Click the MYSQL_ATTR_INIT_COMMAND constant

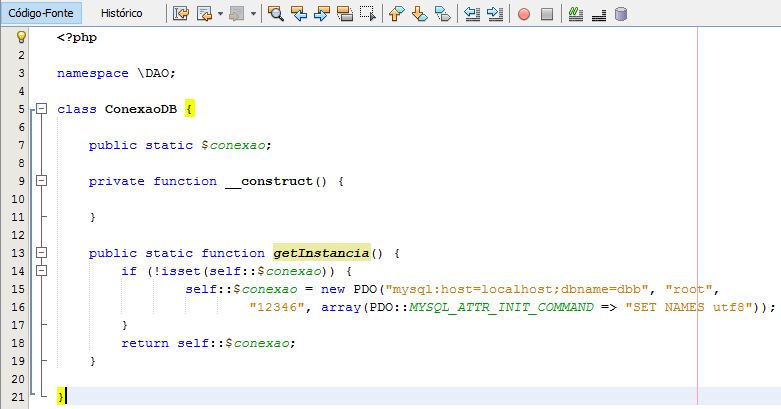point(502,307)
